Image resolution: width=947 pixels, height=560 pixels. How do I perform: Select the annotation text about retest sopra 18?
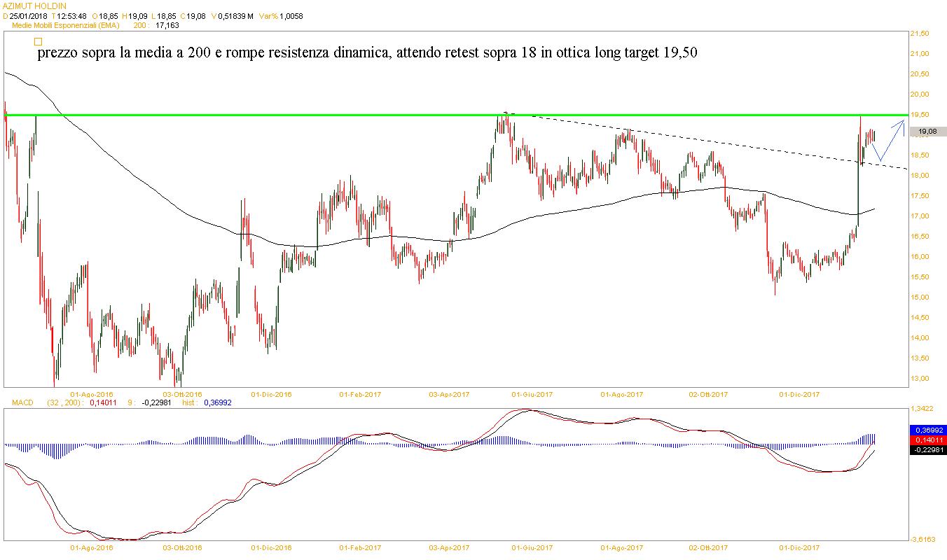(367, 53)
